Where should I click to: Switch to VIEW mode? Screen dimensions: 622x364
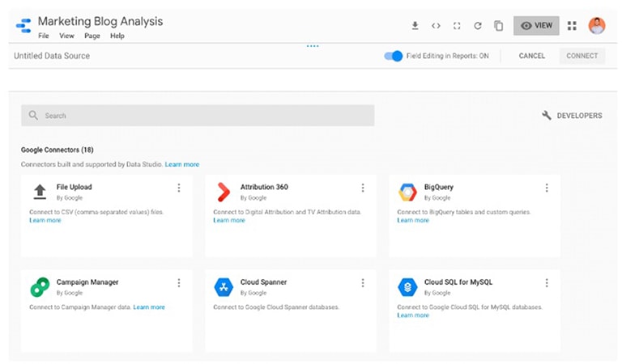click(x=536, y=26)
